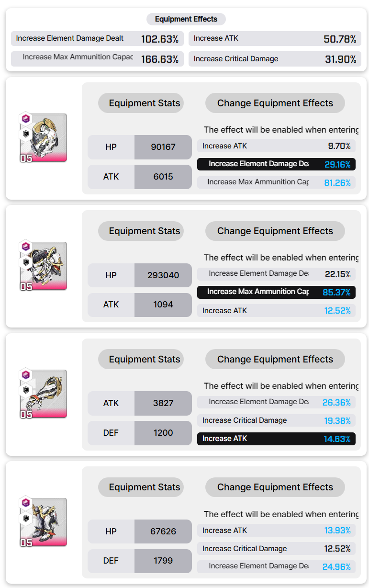Click the shield hexagon badge on the boots
The image size is (369, 588).
click(26, 518)
